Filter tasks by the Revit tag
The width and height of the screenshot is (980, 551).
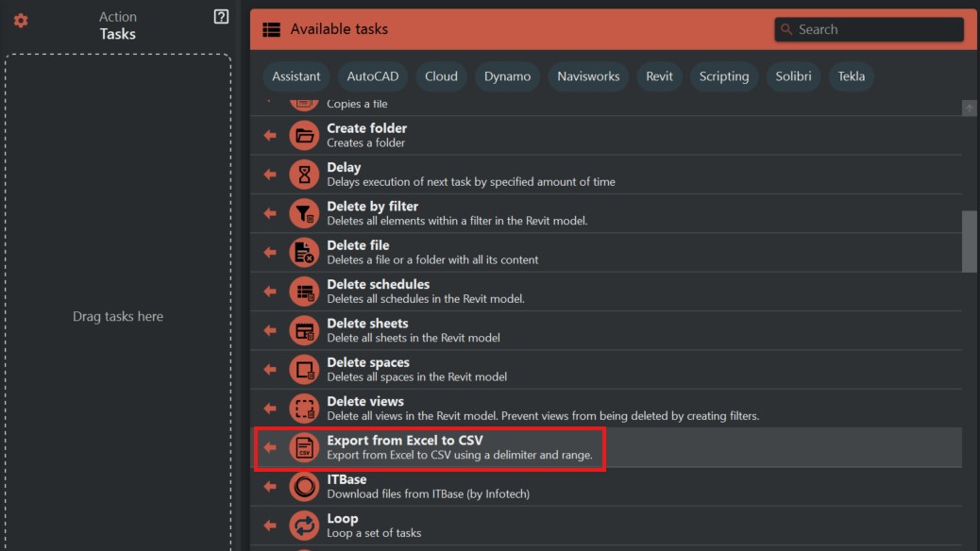point(659,76)
